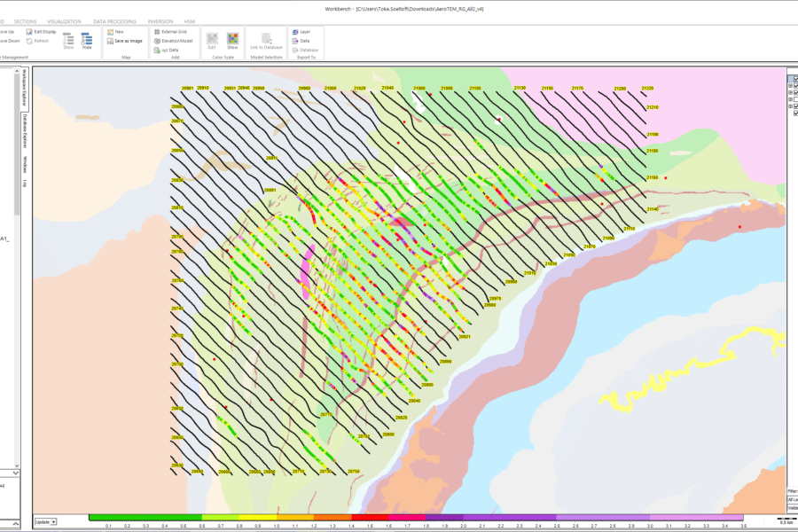798x532 pixels.
Task: Open the Update dropdown below map
Action: pyautogui.click(x=53, y=522)
